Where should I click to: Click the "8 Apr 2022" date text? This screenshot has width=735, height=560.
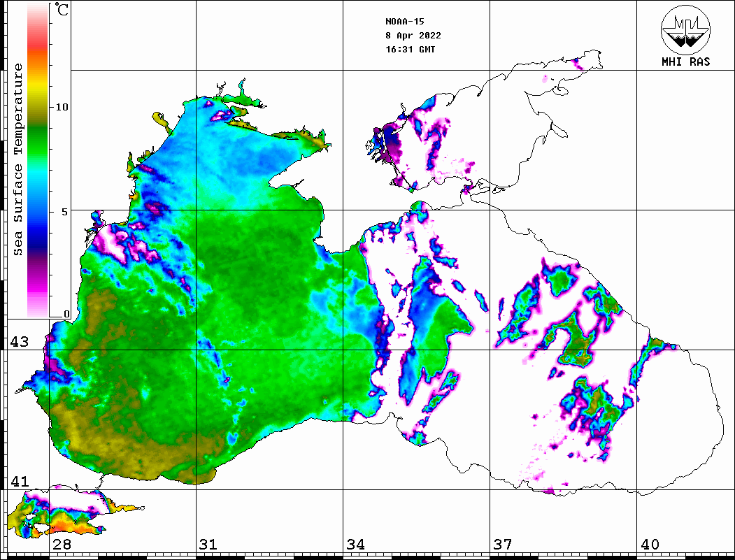[x=413, y=36]
